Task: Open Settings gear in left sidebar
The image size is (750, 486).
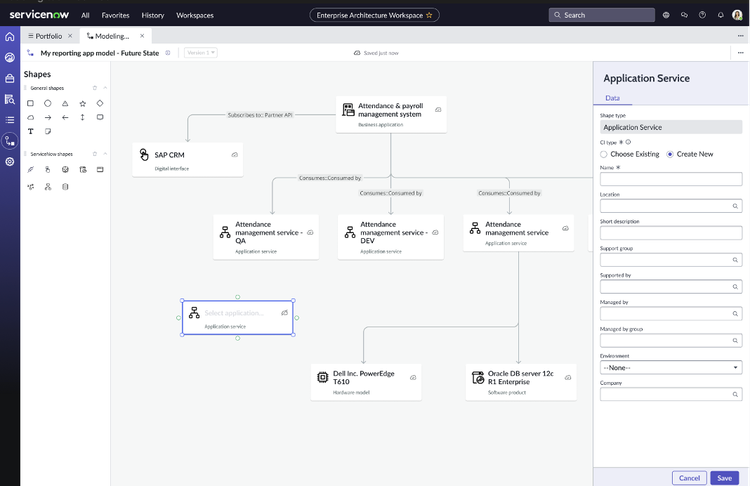Action: pos(10,162)
